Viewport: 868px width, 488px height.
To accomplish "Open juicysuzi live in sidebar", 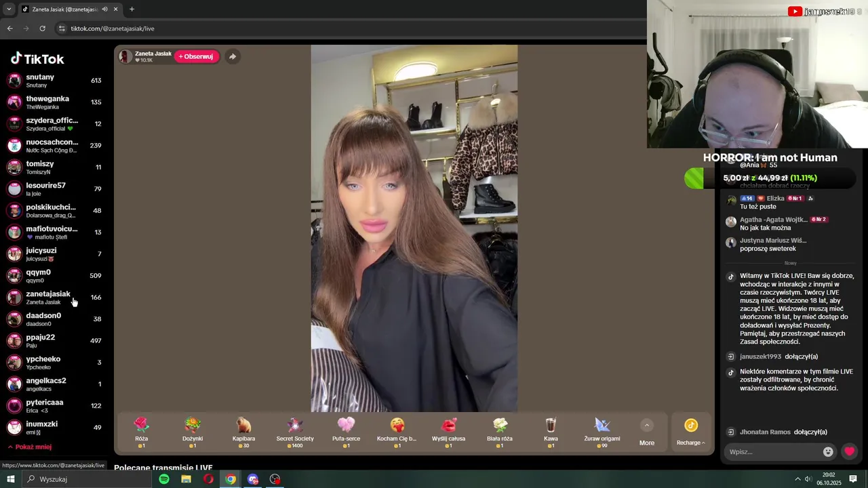I will 54,254.
